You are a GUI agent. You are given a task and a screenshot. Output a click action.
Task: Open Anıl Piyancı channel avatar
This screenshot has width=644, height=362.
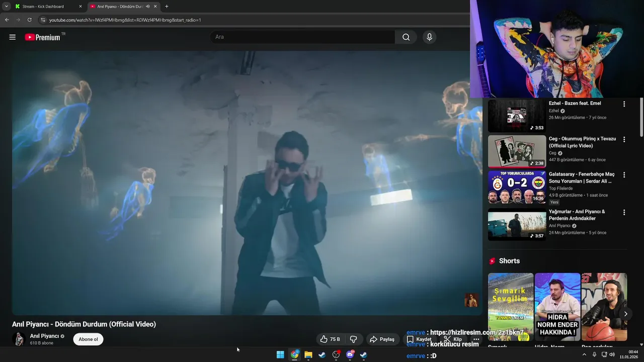[x=19, y=339]
